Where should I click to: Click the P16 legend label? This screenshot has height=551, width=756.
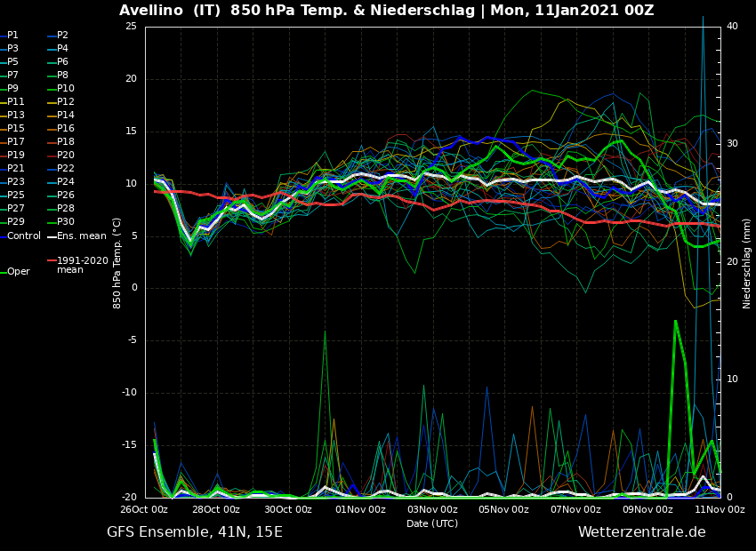[x=66, y=129]
